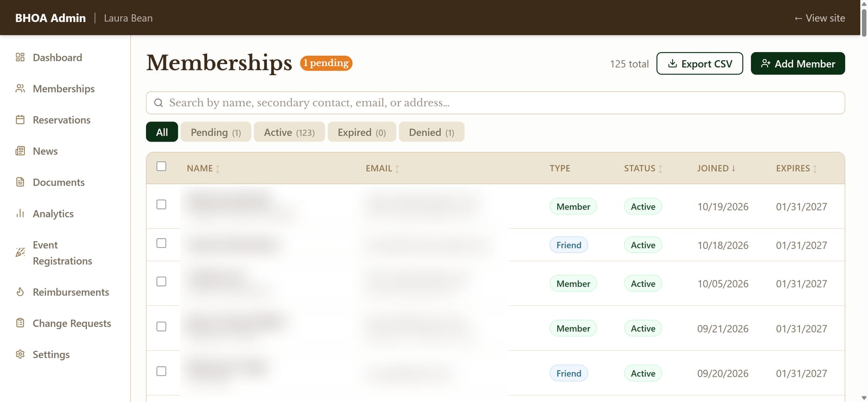Check the row joined 10/18/2026
This screenshot has height=402, width=868.
[x=161, y=243]
